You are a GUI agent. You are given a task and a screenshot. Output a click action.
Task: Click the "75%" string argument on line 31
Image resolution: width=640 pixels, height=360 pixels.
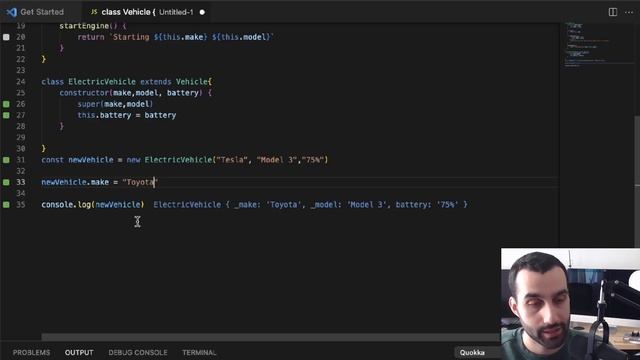tap(313, 160)
